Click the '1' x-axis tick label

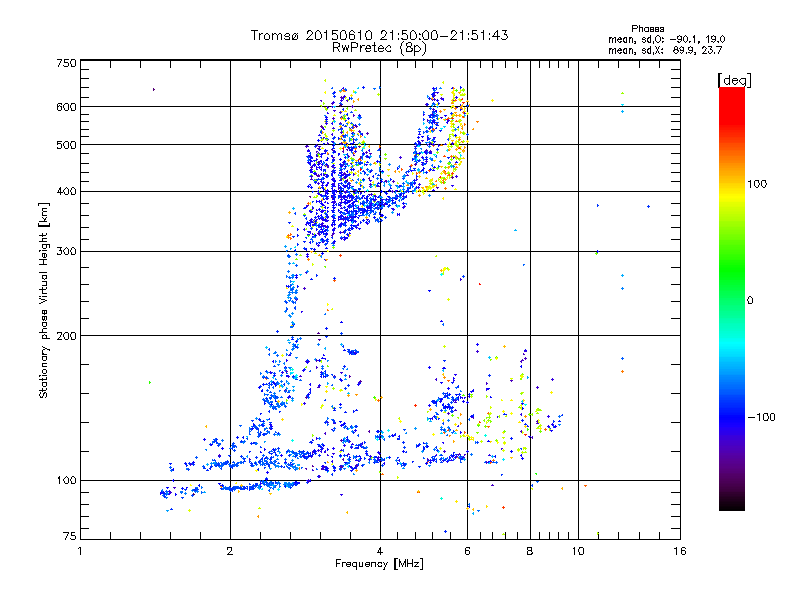tap(80, 551)
